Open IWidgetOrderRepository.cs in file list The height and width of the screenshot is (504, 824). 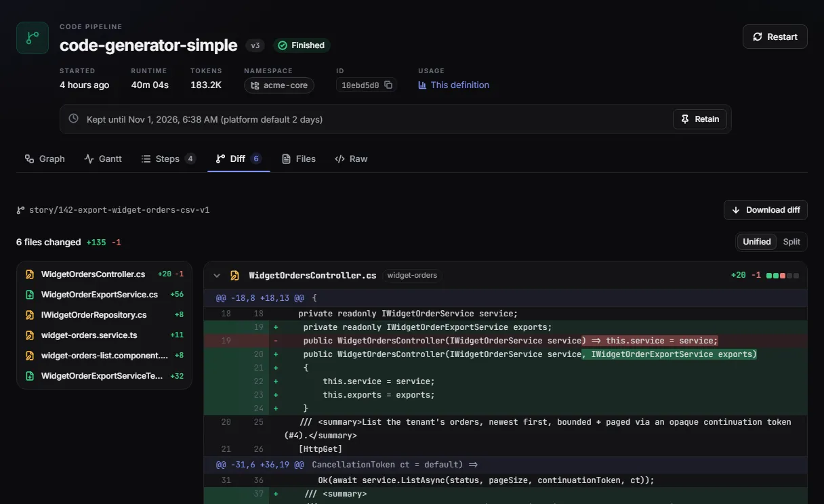click(x=104, y=315)
